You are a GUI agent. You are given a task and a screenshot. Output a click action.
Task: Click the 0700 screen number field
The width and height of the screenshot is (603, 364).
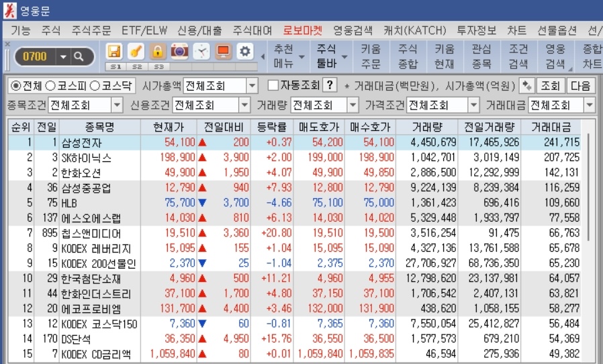click(35, 57)
